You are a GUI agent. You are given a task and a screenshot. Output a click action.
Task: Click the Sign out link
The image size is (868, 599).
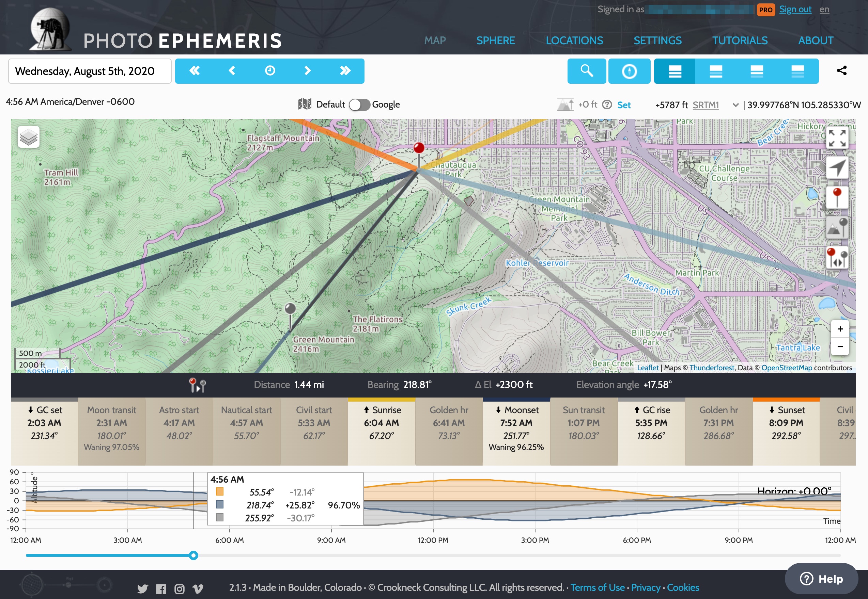[x=795, y=10]
